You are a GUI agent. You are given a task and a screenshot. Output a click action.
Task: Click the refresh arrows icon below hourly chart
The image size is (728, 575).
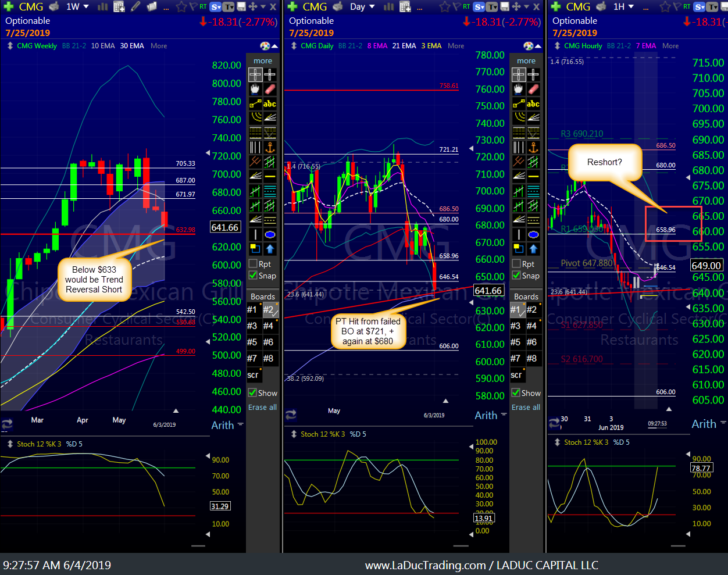click(x=554, y=423)
